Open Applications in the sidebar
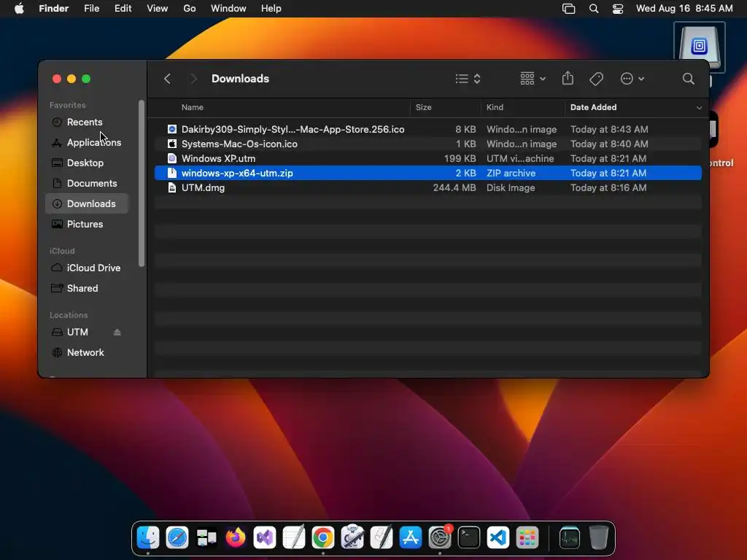This screenshot has height=560, width=747. click(87, 142)
